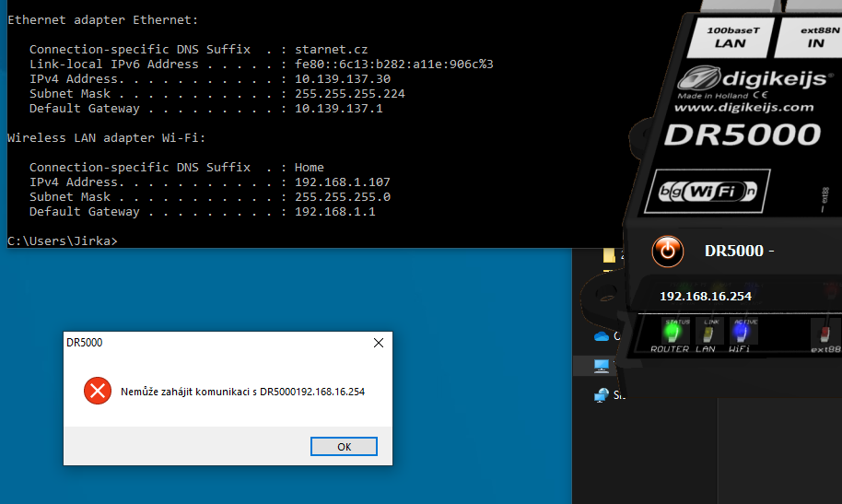
Task: Select the 192.168.16.254 IP address field
Action: coord(706,297)
